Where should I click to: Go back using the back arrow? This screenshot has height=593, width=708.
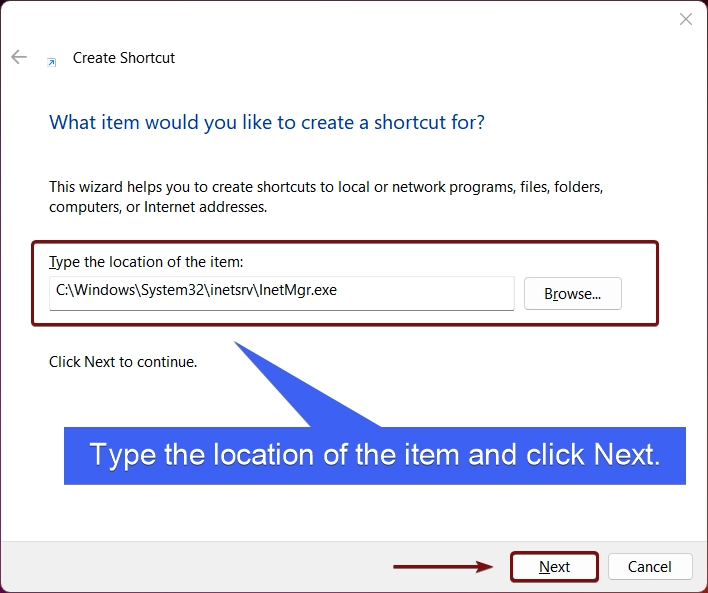19,57
